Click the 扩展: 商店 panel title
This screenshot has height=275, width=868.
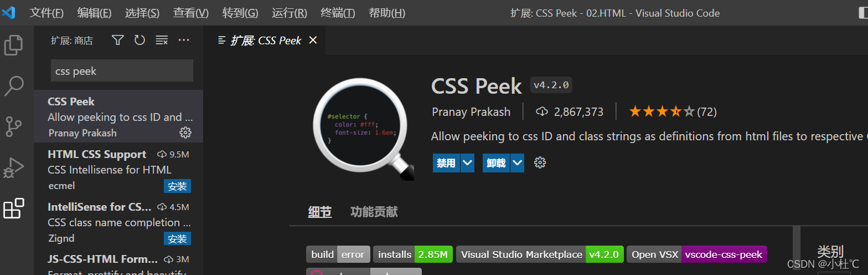coord(72,40)
